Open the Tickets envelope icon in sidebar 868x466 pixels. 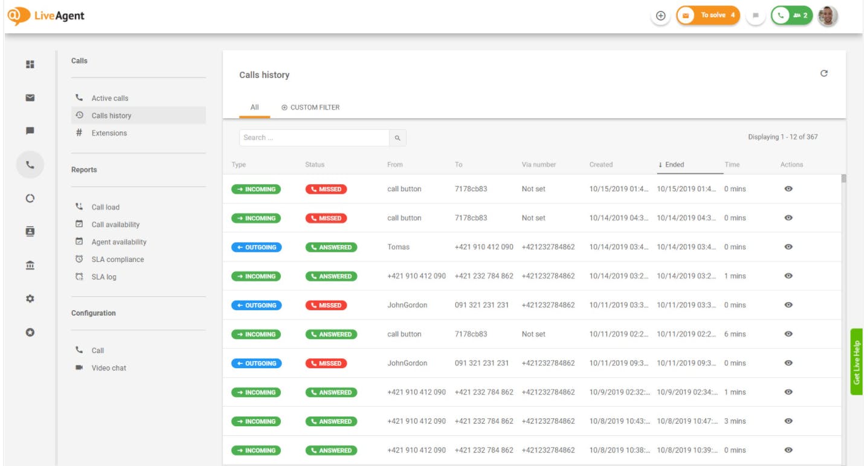(30, 98)
